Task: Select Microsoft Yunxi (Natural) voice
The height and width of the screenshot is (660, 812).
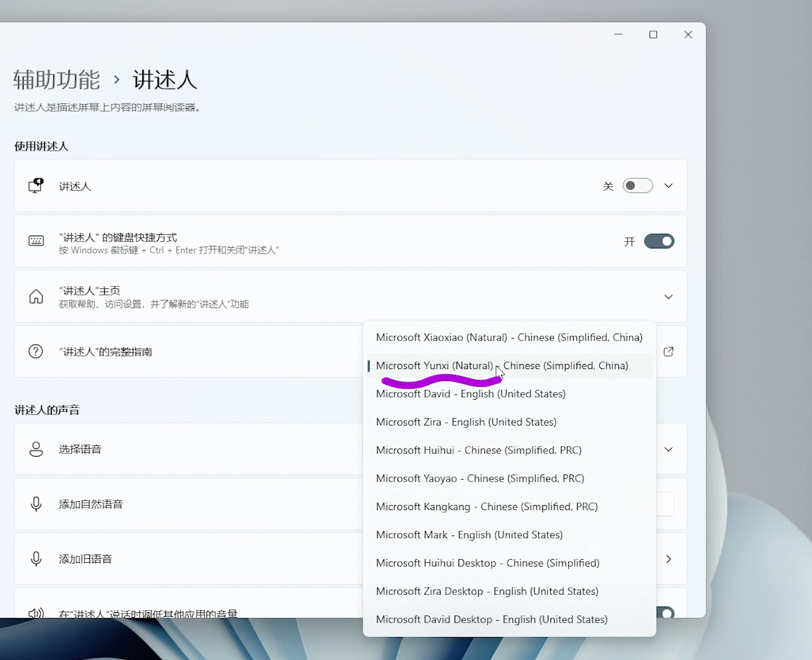Action: click(502, 365)
